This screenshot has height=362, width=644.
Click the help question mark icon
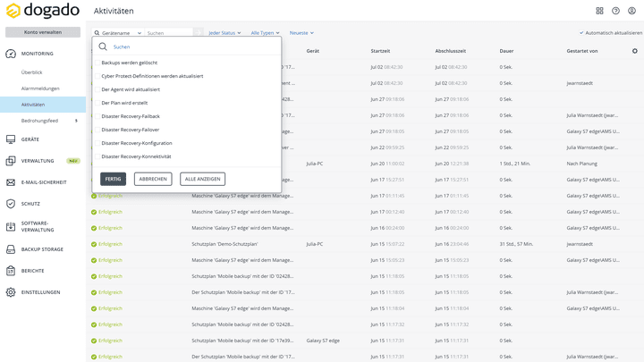click(x=615, y=11)
